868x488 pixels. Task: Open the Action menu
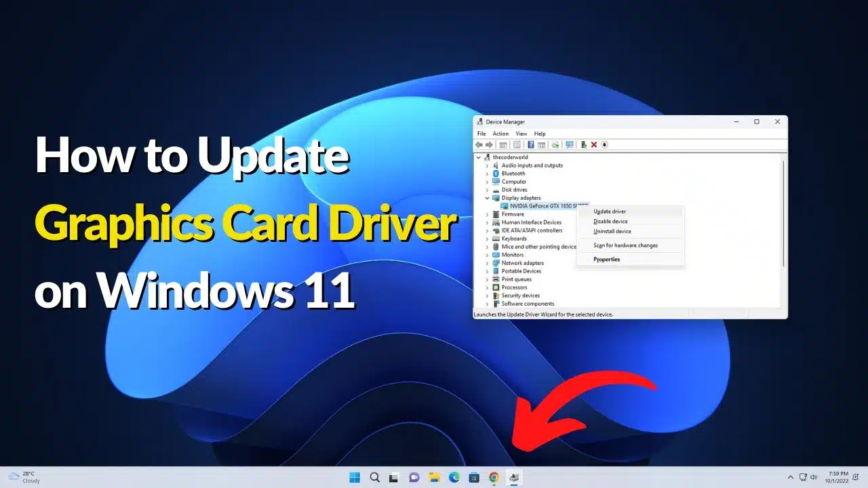pos(500,134)
